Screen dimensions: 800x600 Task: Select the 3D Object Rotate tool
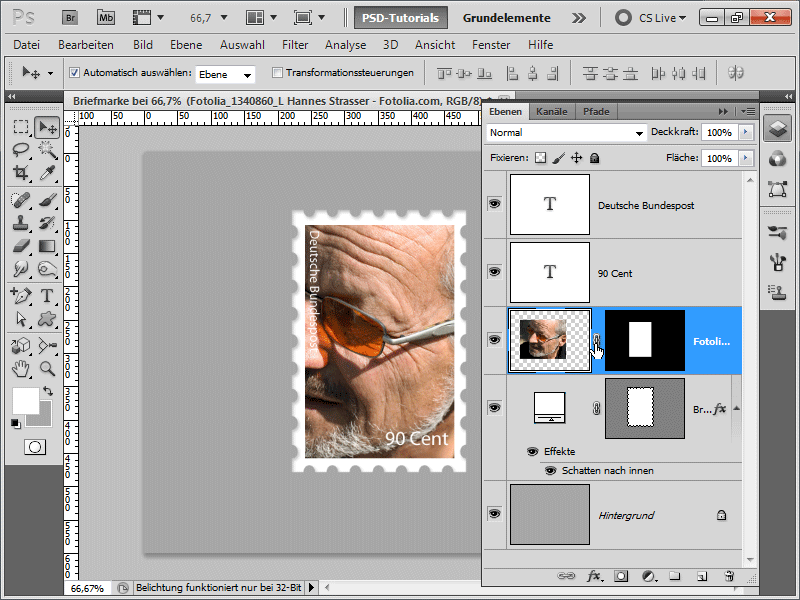point(20,345)
